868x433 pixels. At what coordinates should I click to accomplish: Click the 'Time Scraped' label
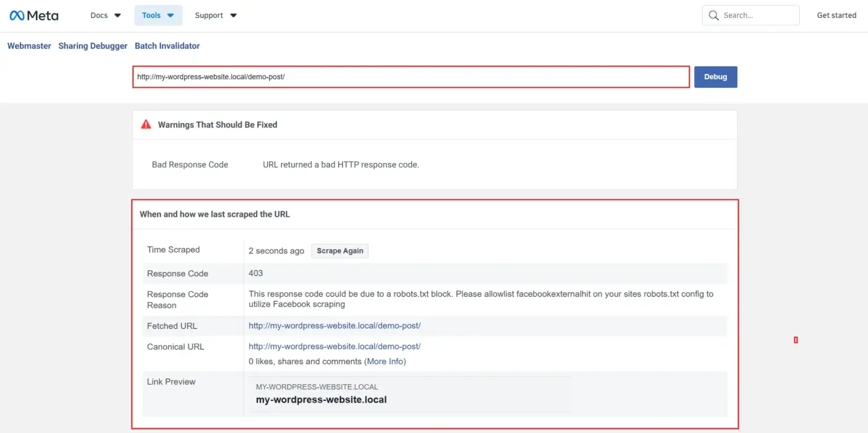(174, 250)
